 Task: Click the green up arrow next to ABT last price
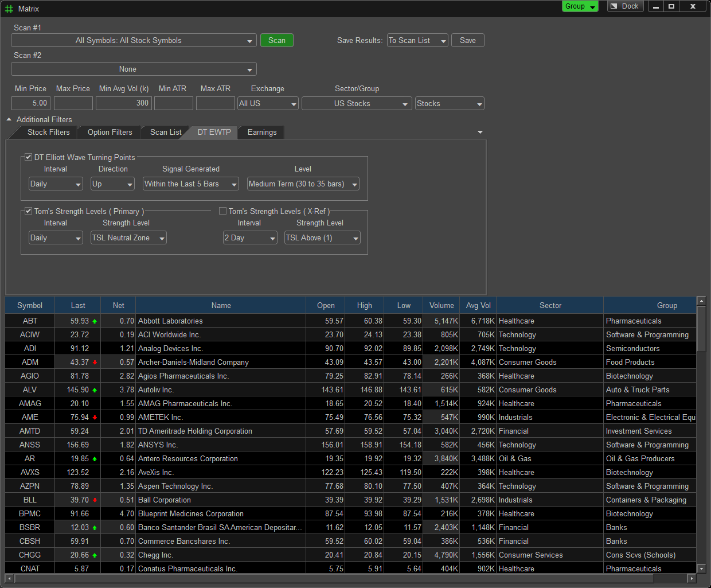coord(95,321)
